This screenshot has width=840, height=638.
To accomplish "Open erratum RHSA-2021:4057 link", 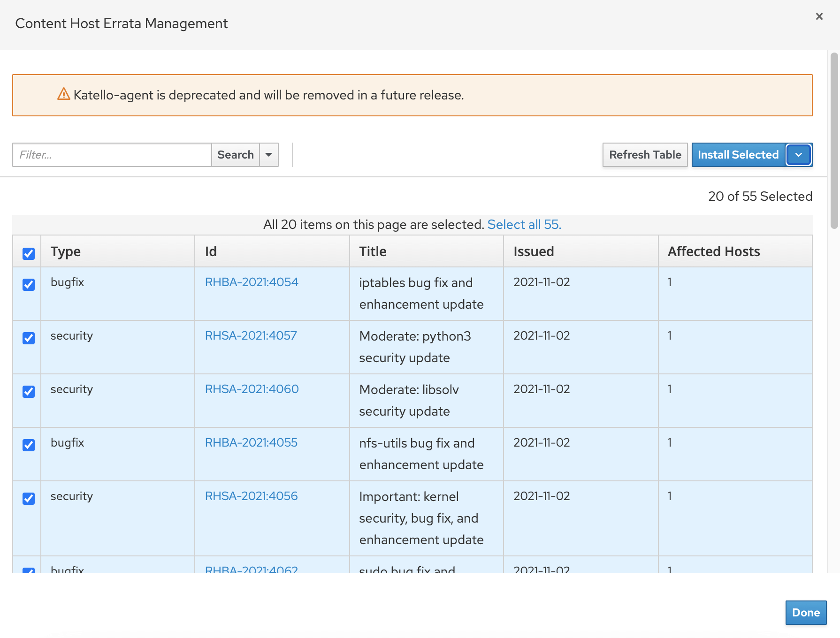I will click(251, 335).
